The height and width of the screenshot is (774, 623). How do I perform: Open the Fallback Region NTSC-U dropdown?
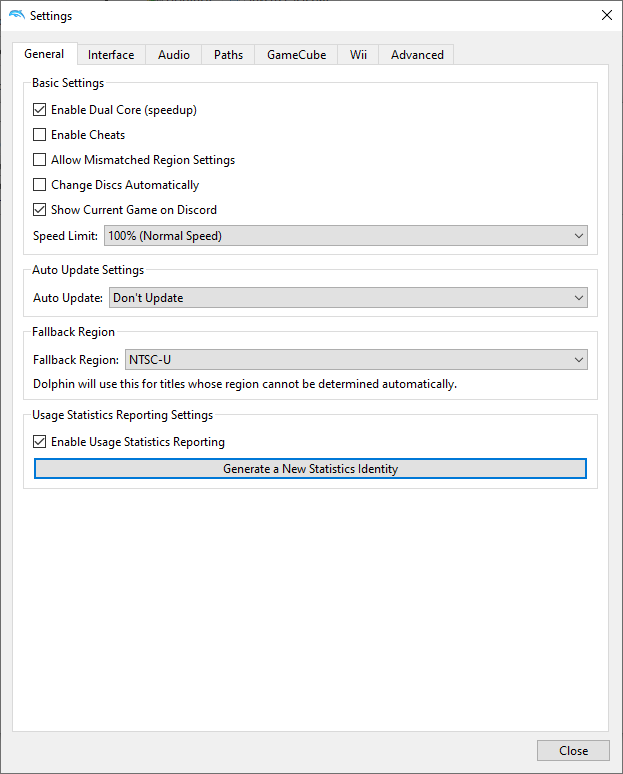356,360
